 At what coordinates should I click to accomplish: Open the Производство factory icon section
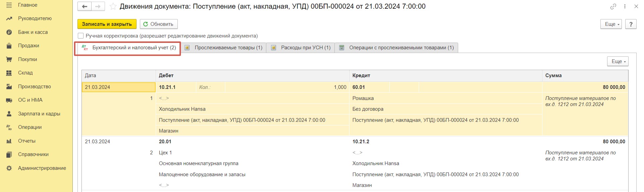coord(9,87)
